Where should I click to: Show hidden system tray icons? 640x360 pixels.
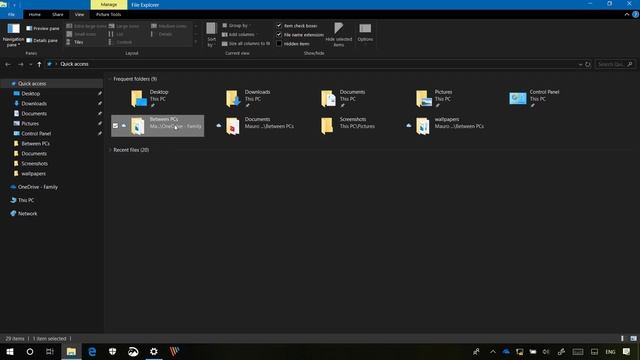[493, 351]
